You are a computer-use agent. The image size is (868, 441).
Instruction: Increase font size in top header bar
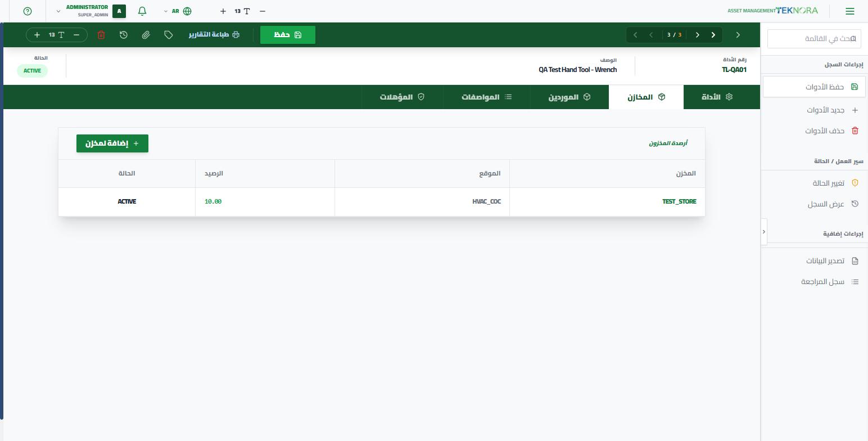[223, 11]
